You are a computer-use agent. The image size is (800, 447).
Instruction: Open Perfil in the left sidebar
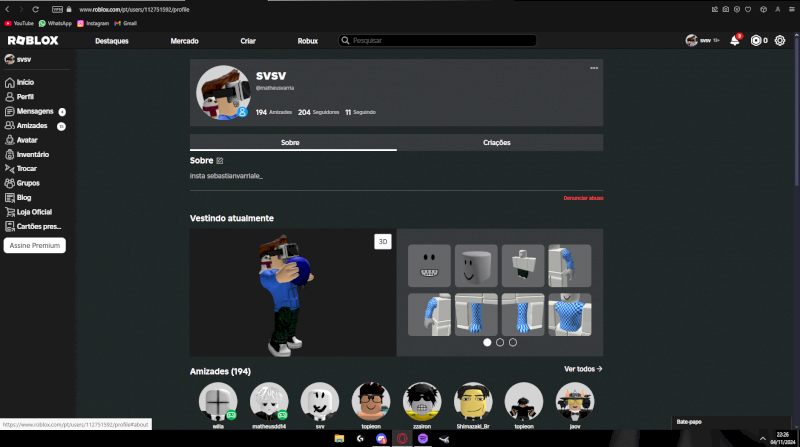(x=19, y=96)
